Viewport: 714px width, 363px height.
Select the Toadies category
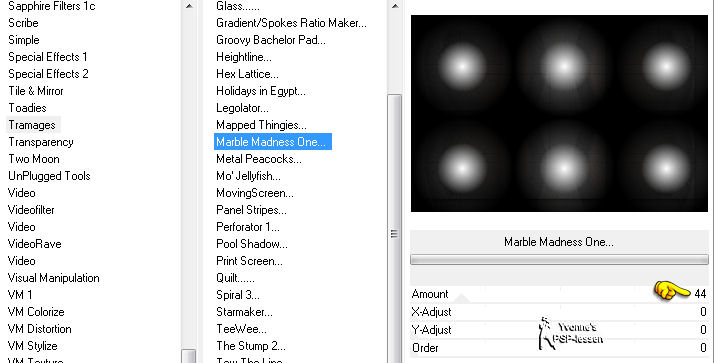(27, 108)
